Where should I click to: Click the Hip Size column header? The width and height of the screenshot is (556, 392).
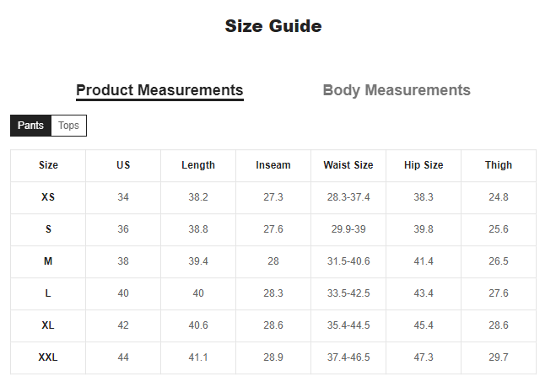[x=424, y=165]
